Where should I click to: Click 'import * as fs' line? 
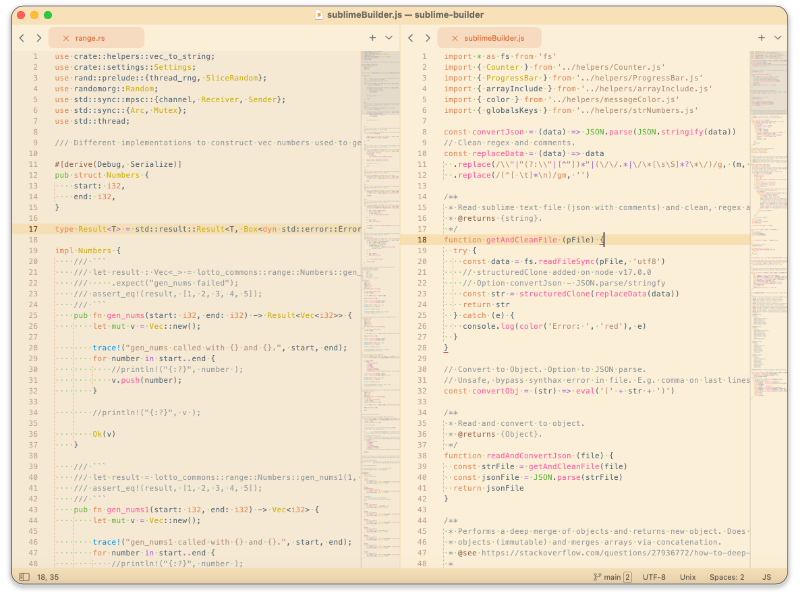[x=500, y=56]
